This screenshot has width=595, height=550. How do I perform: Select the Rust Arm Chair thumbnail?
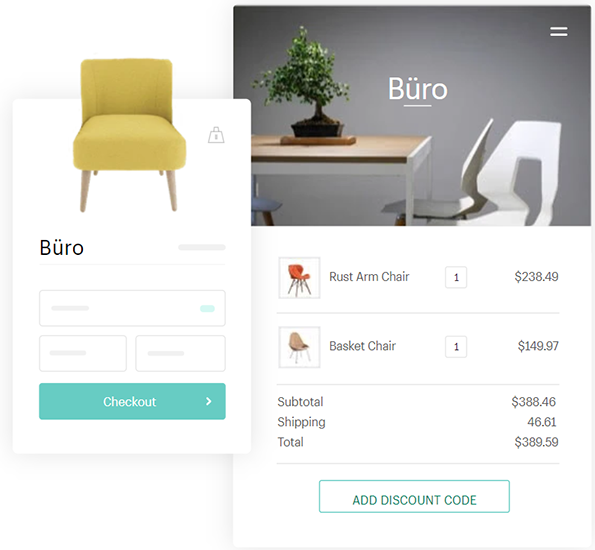tap(299, 277)
